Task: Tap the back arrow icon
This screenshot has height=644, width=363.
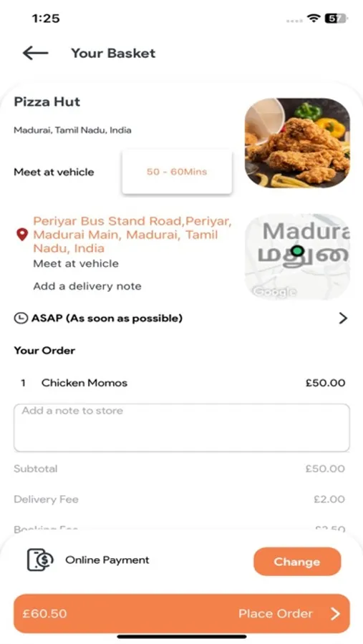Action: coord(35,53)
